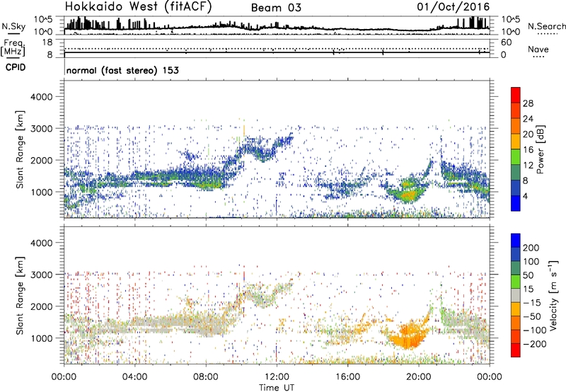This screenshot has width=566, height=392.
Task: Click the "20" power colorbar label
Action: pyautogui.click(x=528, y=134)
